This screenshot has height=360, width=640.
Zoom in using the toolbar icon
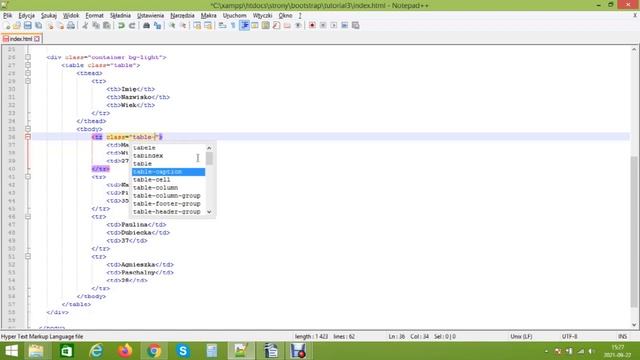(x=172, y=25)
